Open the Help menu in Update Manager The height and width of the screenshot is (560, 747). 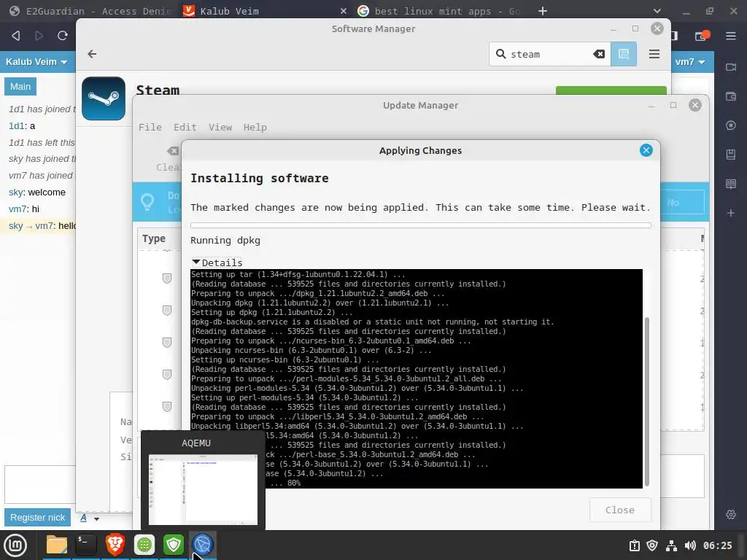pos(255,127)
